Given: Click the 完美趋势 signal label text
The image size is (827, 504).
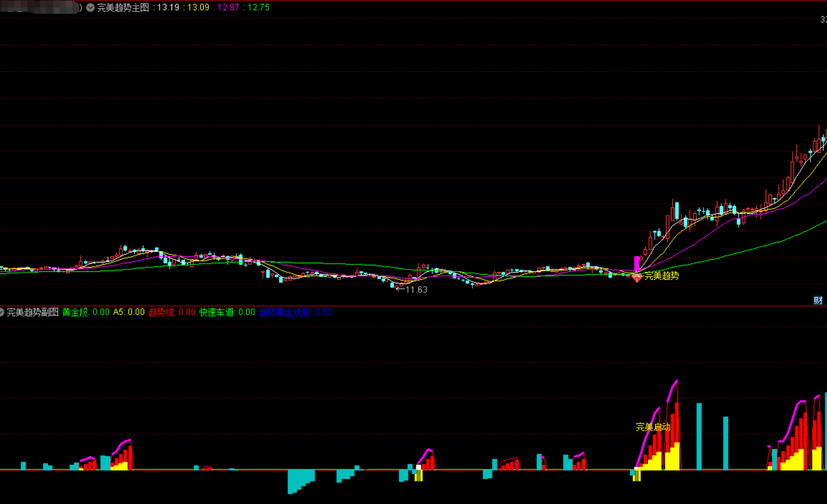Looking at the screenshot, I should (x=662, y=276).
